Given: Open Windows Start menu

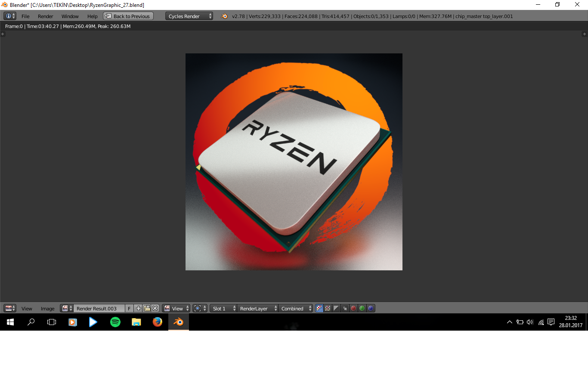Looking at the screenshot, I should (10, 322).
